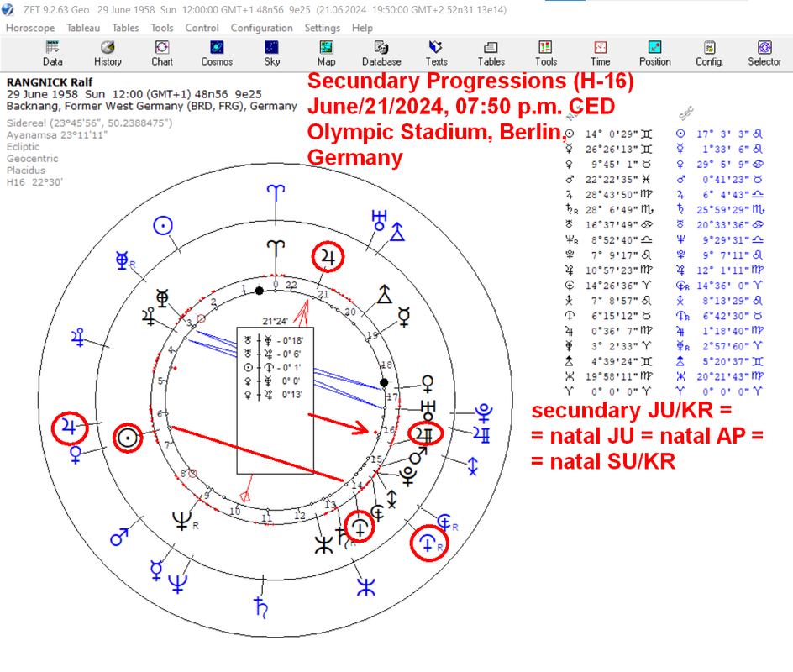Click the H16 22°30' harmonic text
This screenshot has height=672, width=793.
tap(35, 182)
